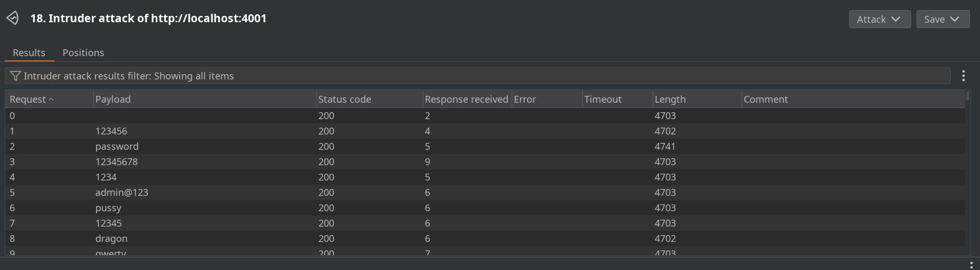Sort by Response received column
This screenshot has height=270, width=980.
click(x=466, y=100)
